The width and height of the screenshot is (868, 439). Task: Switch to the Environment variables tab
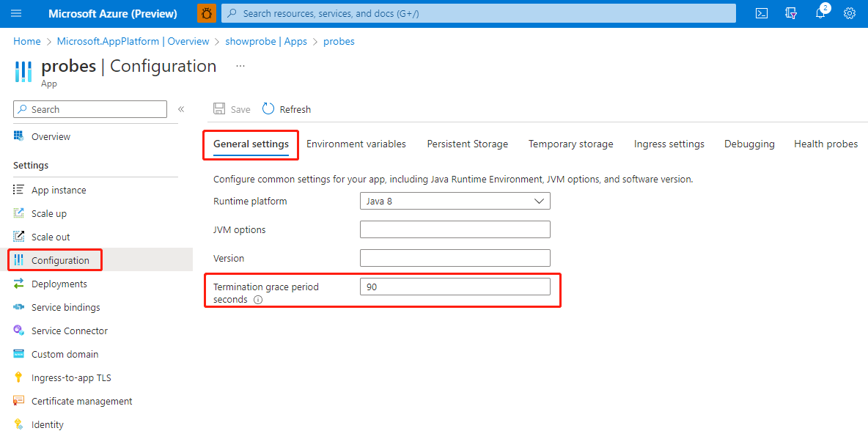pyautogui.click(x=356, y=144)
